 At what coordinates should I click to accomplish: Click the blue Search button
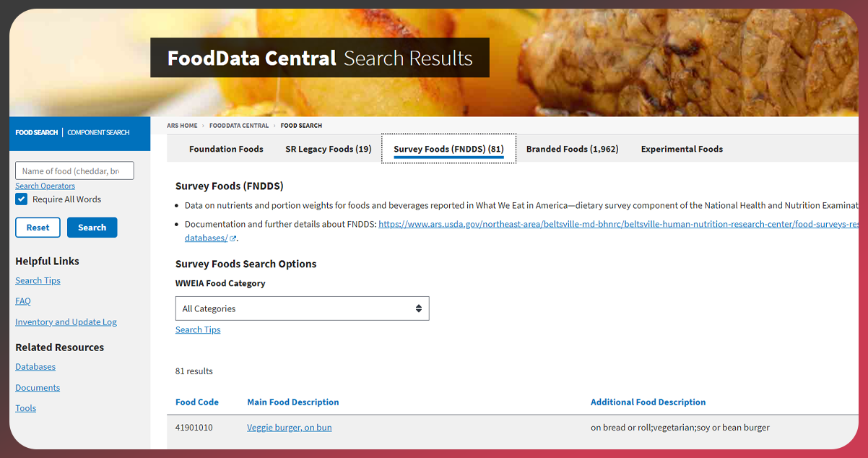[x=92, y=228]
